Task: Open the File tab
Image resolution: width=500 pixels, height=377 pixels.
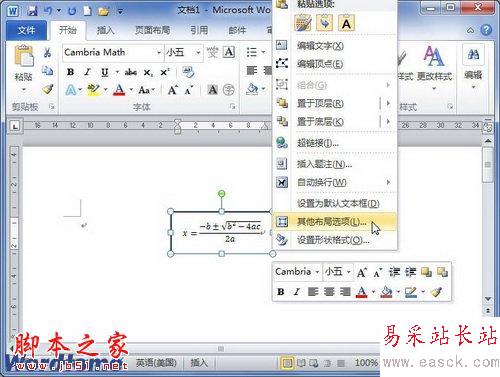Action: [26, 30]
